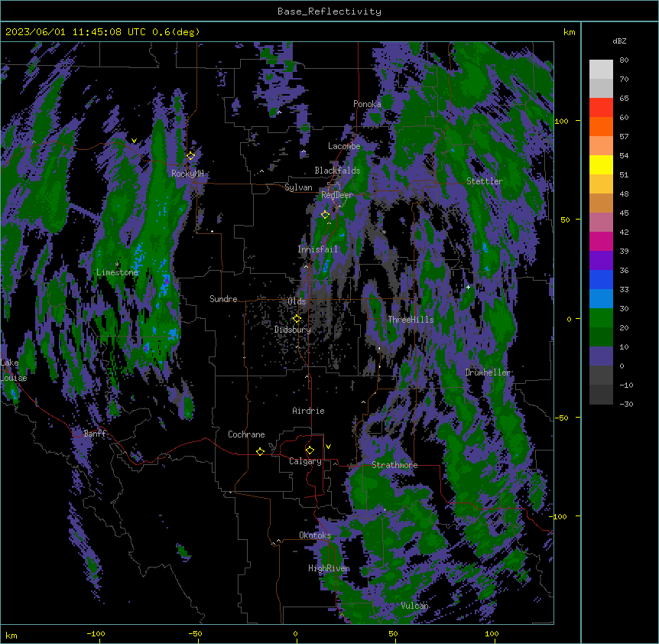Screen dimensions: 659x644
Task: Click the Base_Reflectivity title text
Action: pyautogui.click(x=329, y=11)
